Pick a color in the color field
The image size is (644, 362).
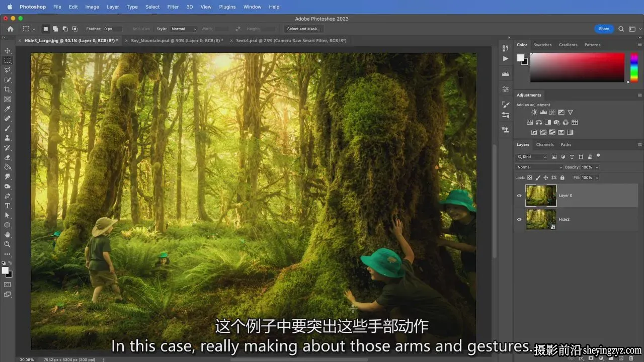click(x=577, y=67)
